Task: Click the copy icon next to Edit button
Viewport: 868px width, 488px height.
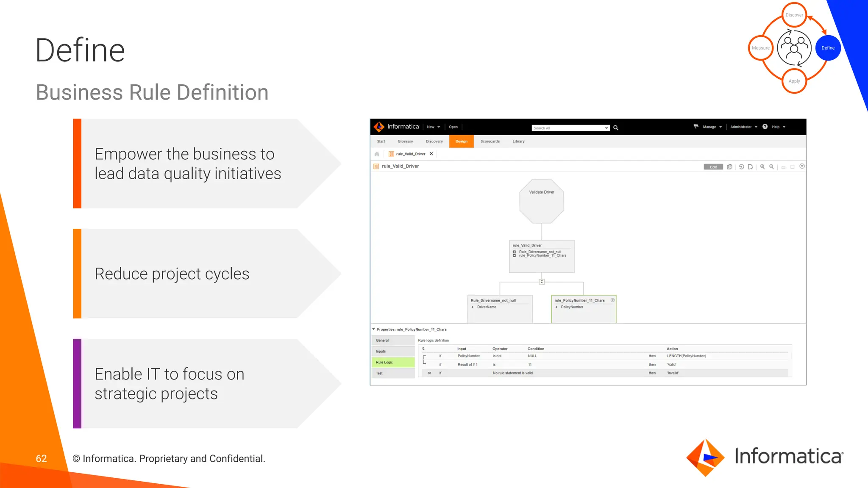Action: (729, 166)
